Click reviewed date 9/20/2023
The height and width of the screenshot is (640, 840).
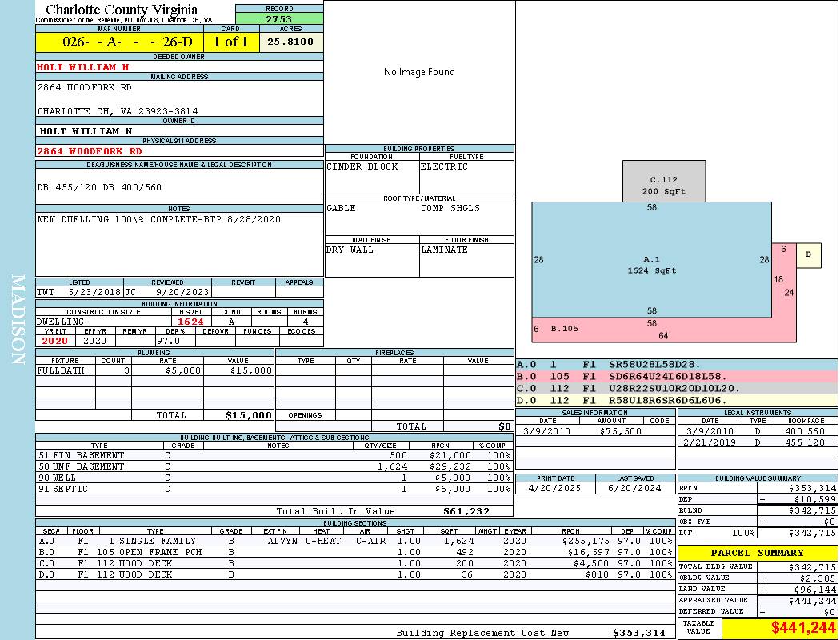[182, 293]
